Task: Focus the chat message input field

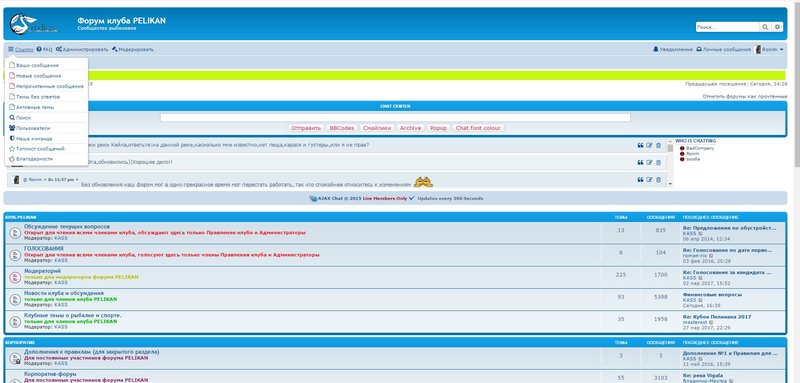Action: pyautogui.click(x=395, y=117)
